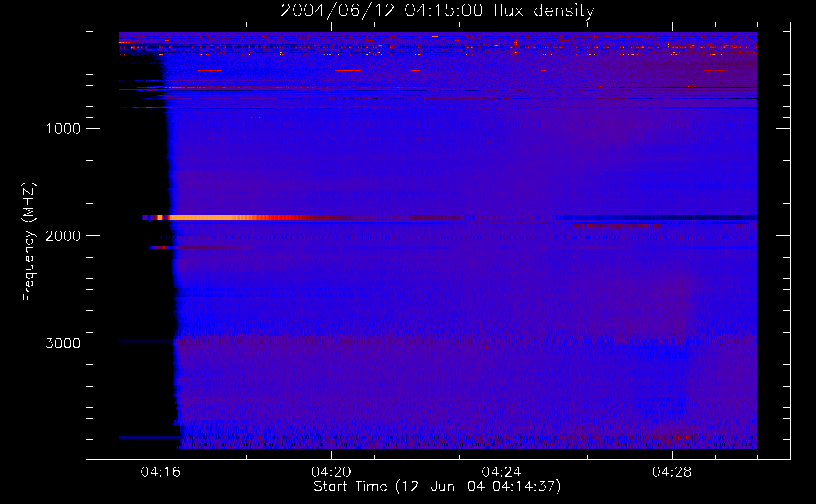Viewport: 816px width, 504px height.
Task: Click the plot title '2004/06/12 04:15:00 flux density'
Action: point(437,10)
